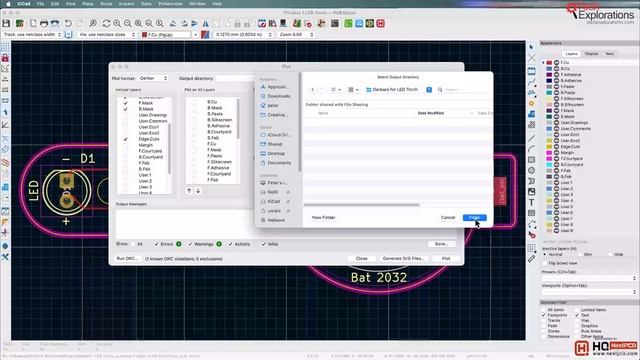Select the Add image tool
This screenshot has height=360, width=640.
[531, 192]
